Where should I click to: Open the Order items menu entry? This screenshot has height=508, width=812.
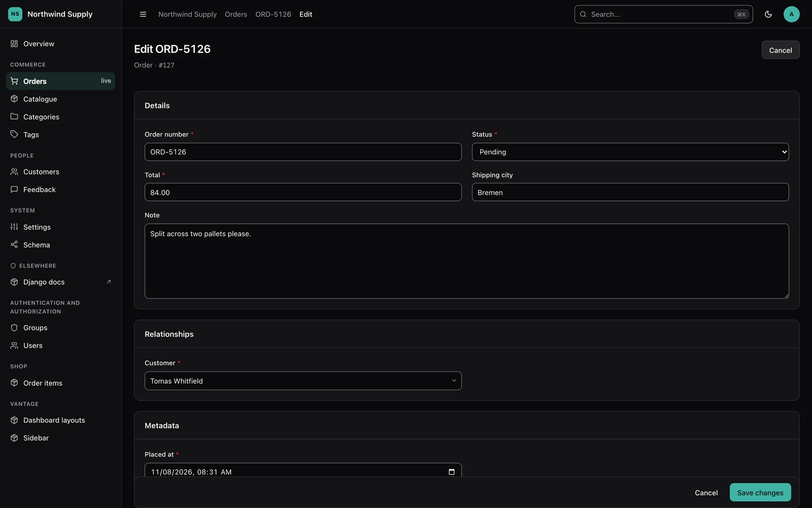point(60,383)
